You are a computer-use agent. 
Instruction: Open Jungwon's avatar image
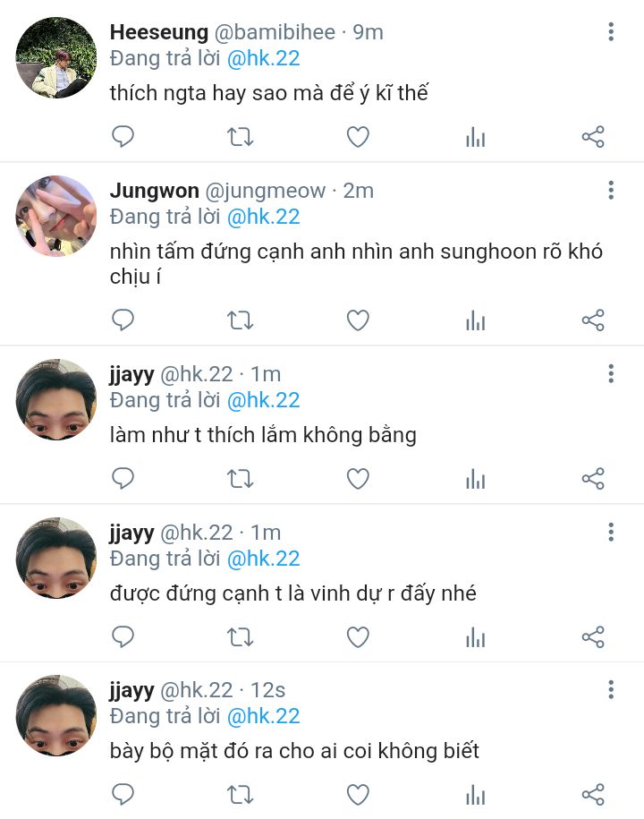point(55,216)
